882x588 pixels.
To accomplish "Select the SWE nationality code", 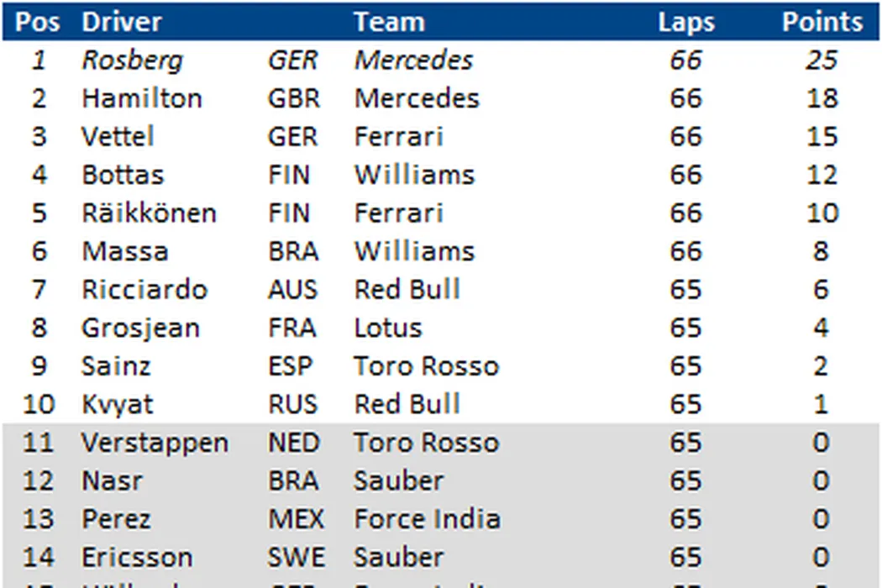I will point(296,557).
